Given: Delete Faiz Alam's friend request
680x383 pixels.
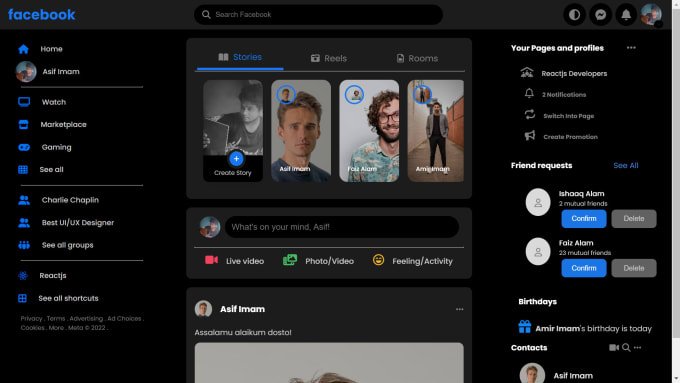Looking at the screenshot, I should point(634,268).
